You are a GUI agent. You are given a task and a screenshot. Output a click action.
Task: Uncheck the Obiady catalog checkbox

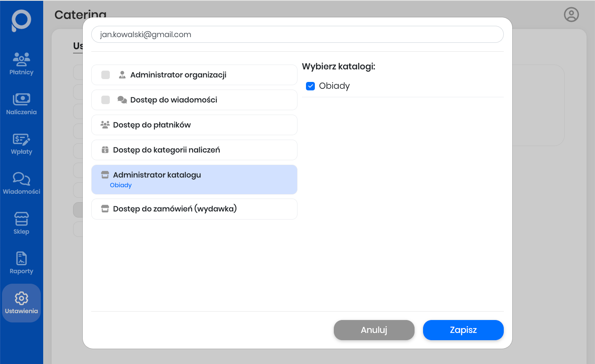point(310,86)
